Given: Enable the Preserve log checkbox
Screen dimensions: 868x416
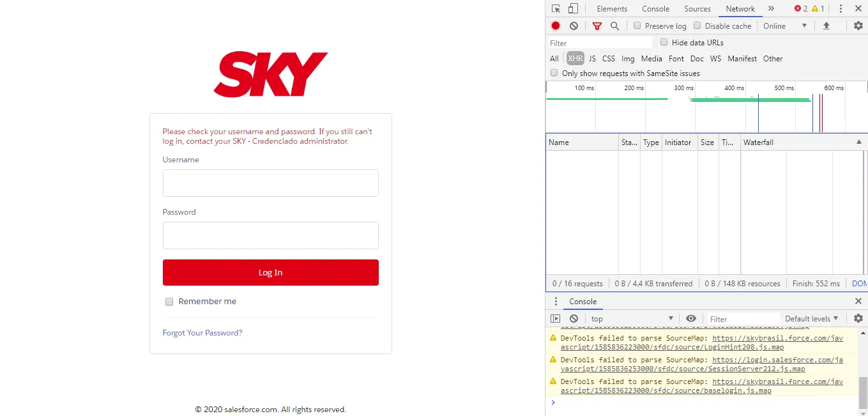Looking at the screenshot, I should pos(637,26).
